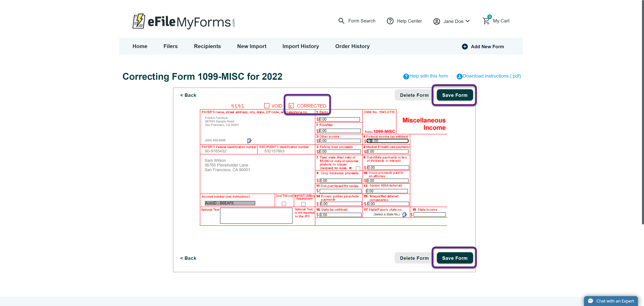
Task: Click the Back navigation link
Action: (188, 95)
